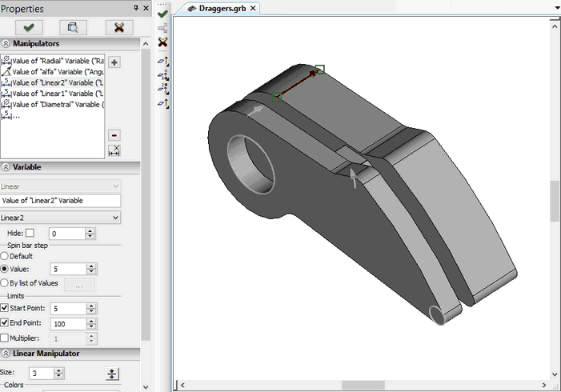Click the End Point value input field

66,324
